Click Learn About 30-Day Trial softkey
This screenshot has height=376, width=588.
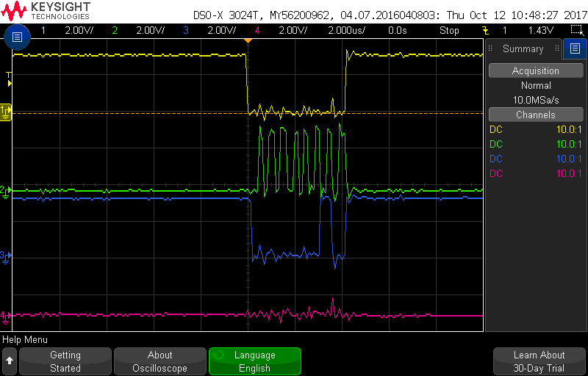click(539, 361)
